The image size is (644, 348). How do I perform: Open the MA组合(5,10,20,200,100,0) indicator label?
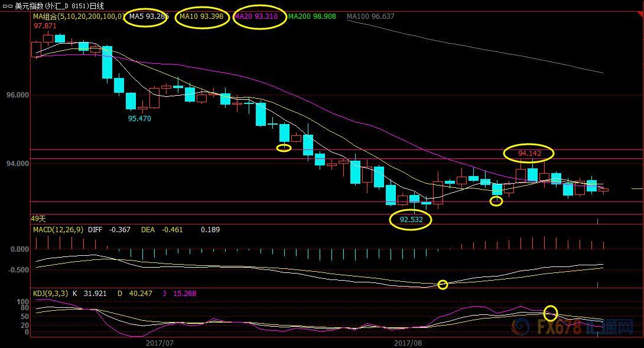(x=78, y=17)
